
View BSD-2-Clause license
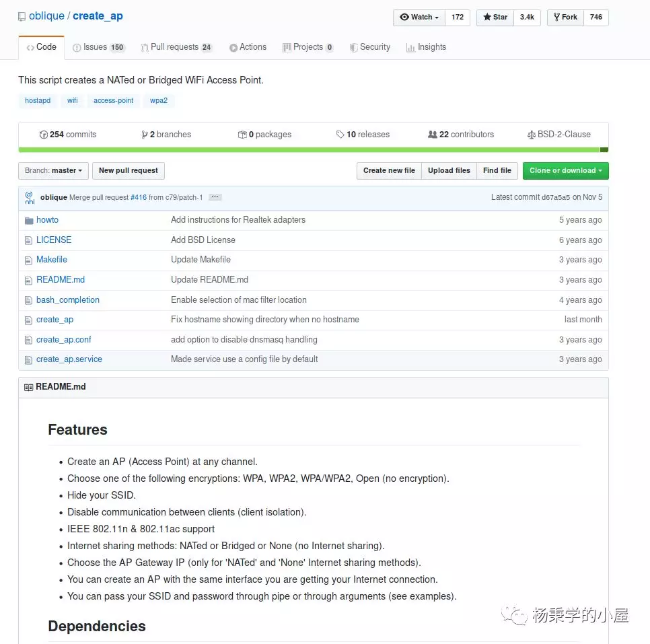[558, 135]
